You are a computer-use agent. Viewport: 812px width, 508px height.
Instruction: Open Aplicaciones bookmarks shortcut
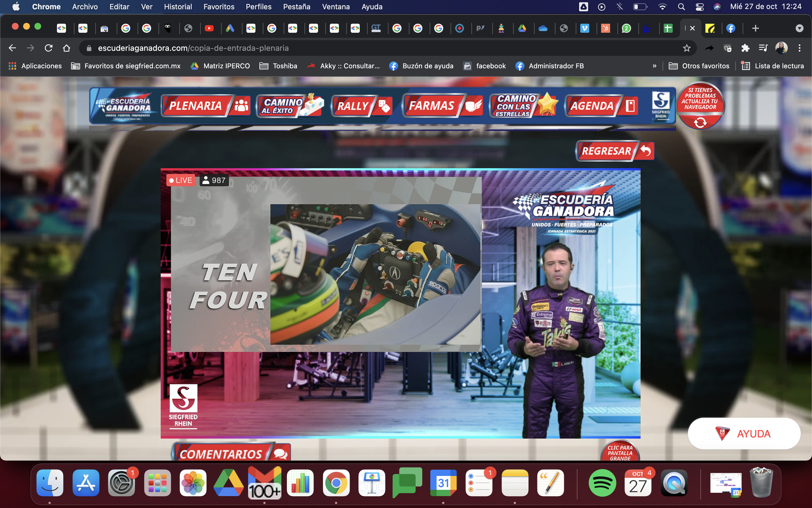[35, 66]
